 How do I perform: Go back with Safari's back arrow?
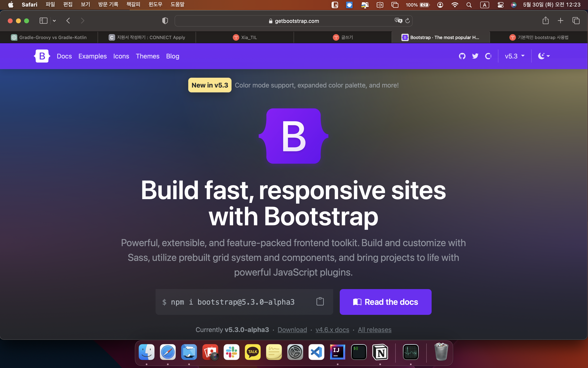(x=68, y=21)
